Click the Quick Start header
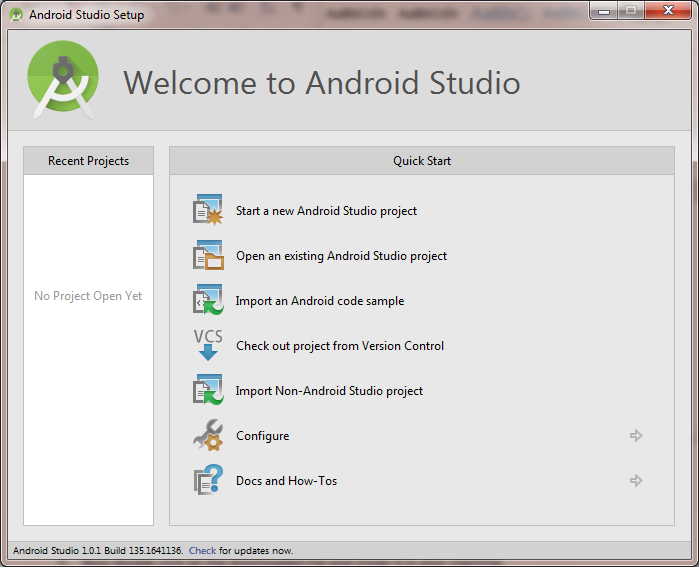 (422, 160)
